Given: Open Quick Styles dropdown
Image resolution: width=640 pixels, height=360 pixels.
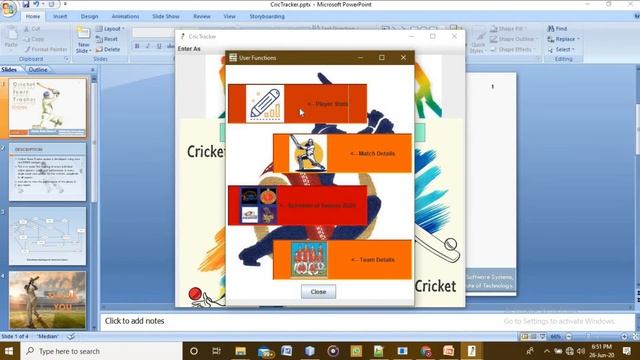Looking at the screenshot, I should [x=477, y=41].
